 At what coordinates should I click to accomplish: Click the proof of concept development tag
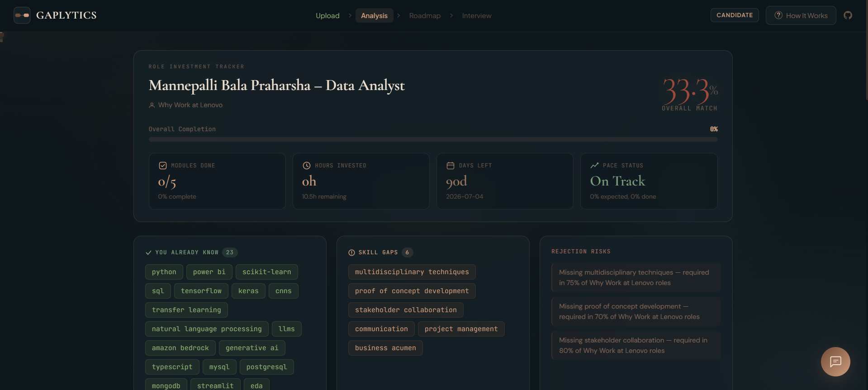412,291
